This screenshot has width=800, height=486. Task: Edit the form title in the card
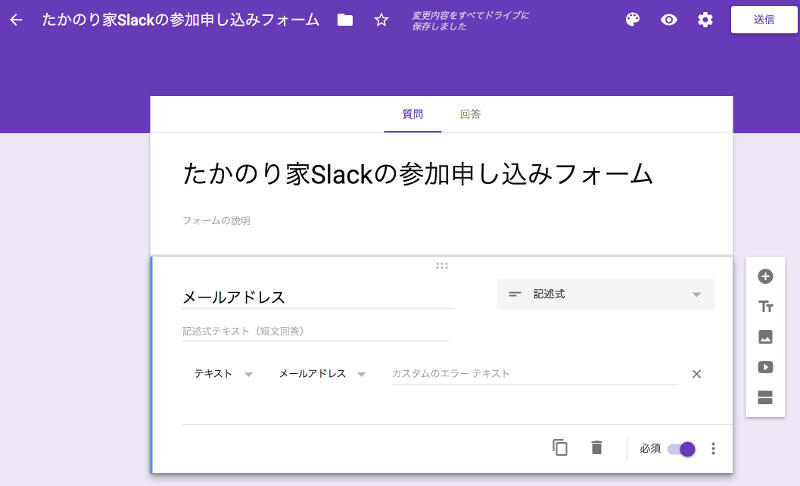tap(417, 174)
